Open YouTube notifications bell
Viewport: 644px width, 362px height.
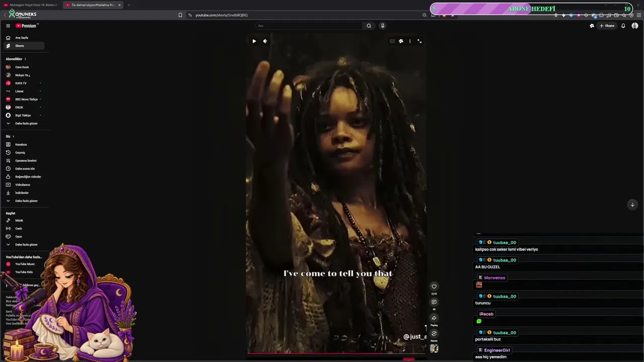[x=623, y=26]
